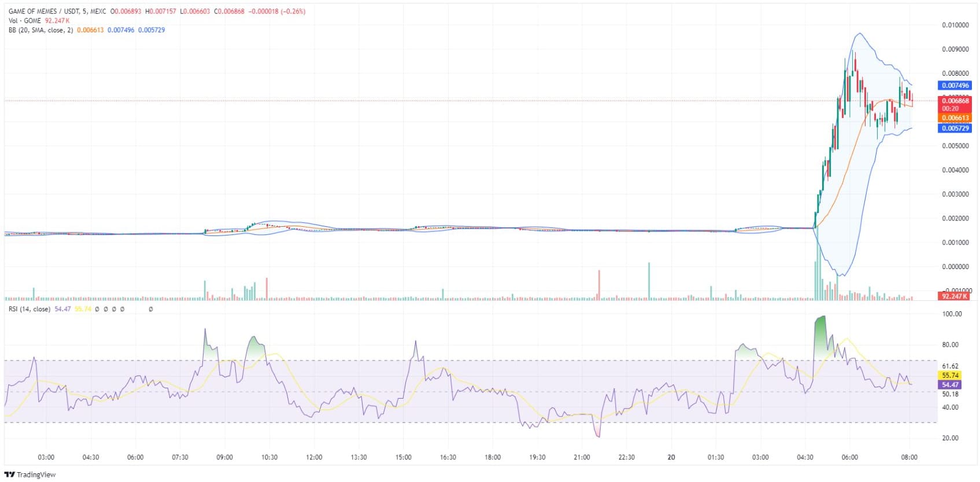Click the 15:00 time axis label
980x482 pixels.
pos(403,458)
